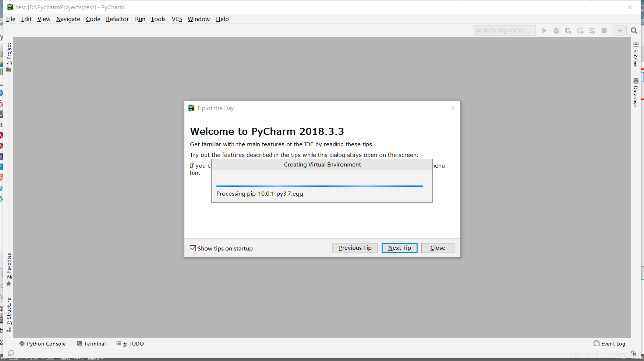Open Search Everywhere magnifier icon
The image size is (644, 361).
pyautogui.click(x=634, y=31)
